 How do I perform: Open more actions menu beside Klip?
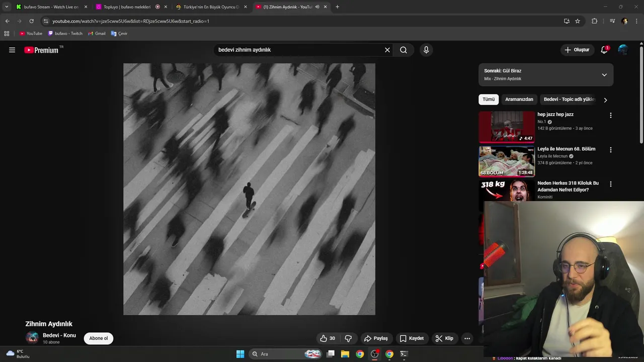(x=467, y=338)
